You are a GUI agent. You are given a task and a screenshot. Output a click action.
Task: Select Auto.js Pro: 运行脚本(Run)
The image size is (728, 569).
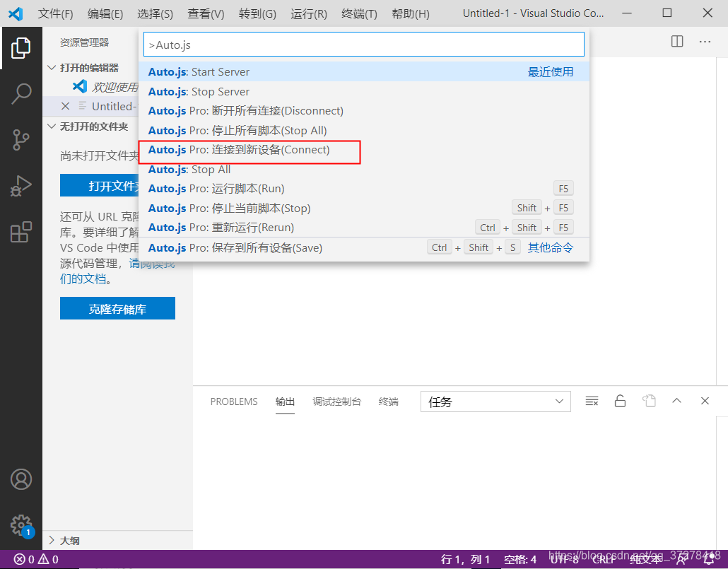pyautogui.click(x=364, y=189)
